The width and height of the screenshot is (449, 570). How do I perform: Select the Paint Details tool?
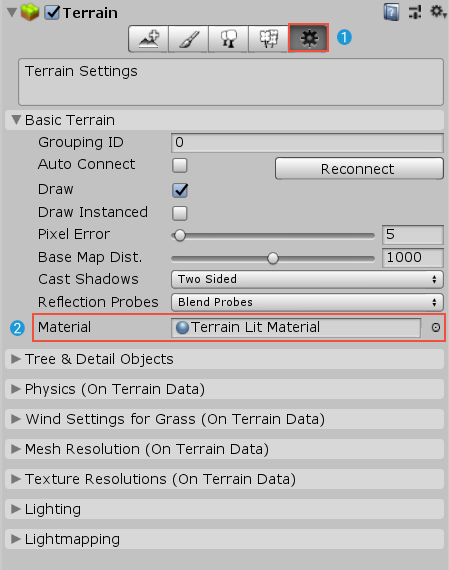pos(268,39)
